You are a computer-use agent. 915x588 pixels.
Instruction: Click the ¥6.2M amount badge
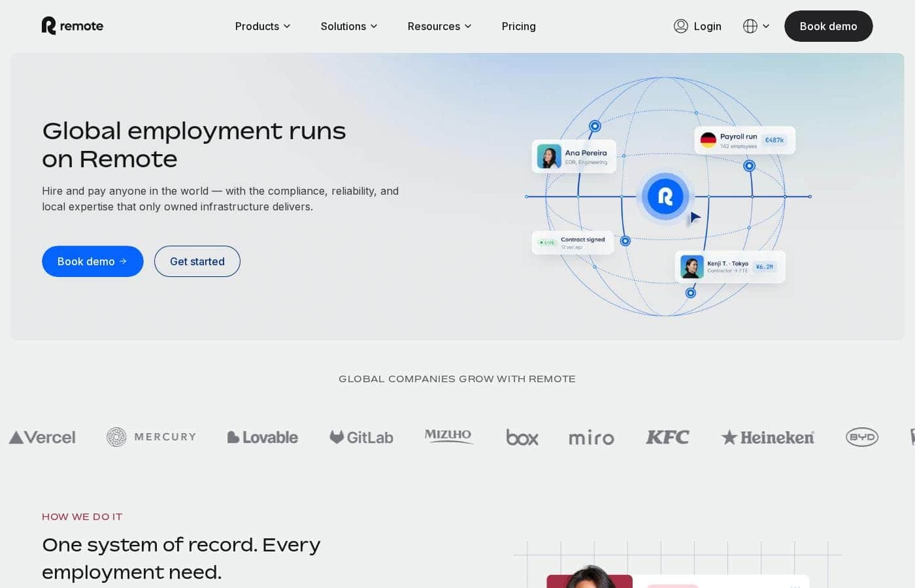click(764, 267)
